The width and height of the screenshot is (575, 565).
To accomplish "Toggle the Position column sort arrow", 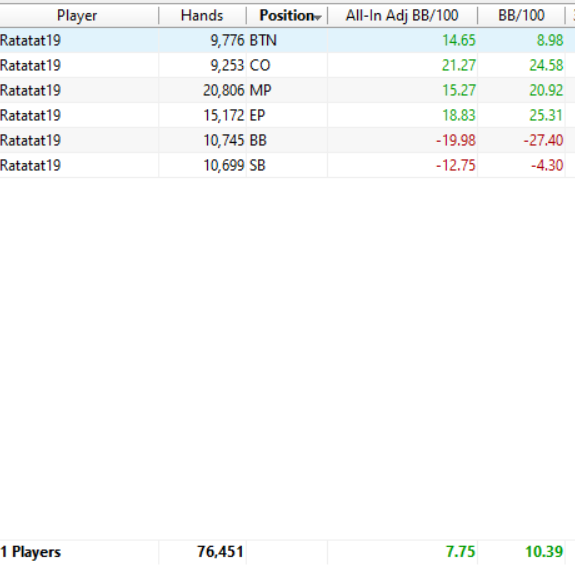I will click(x=318, y=17).
